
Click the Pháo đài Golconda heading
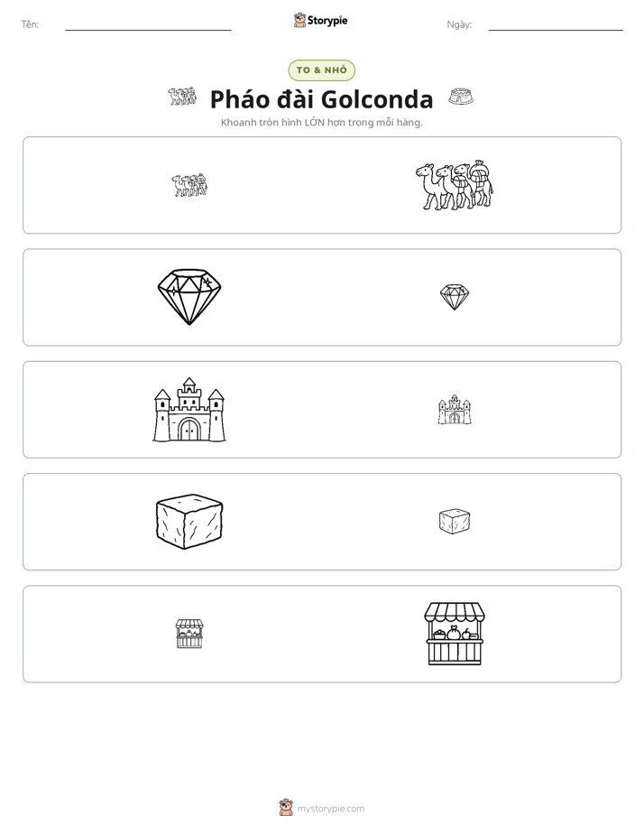[321, 99]
